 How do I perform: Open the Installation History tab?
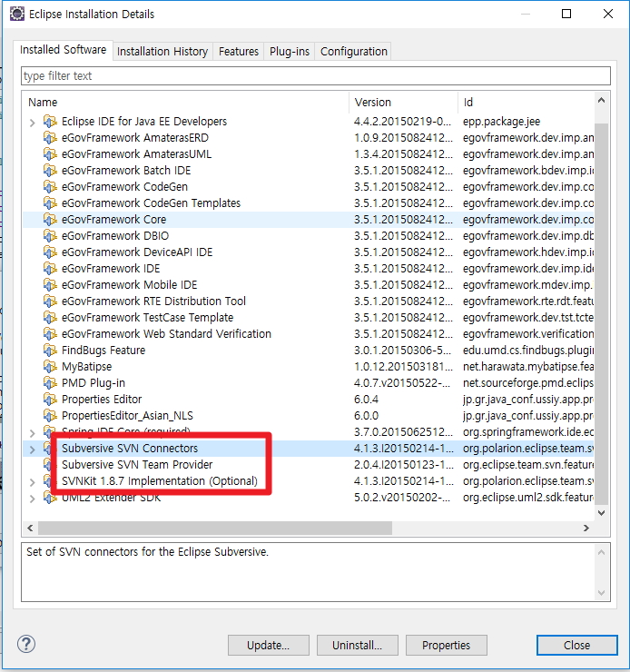162,52
